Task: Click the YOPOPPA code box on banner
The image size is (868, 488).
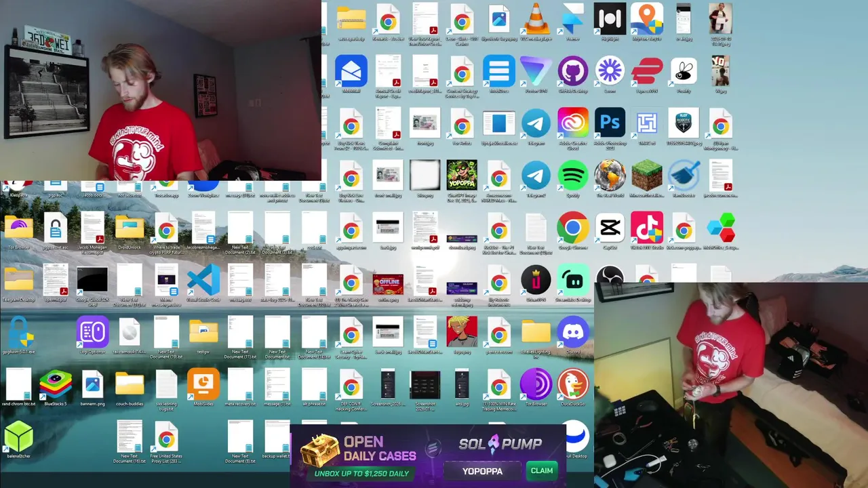Action: point(483,471)
